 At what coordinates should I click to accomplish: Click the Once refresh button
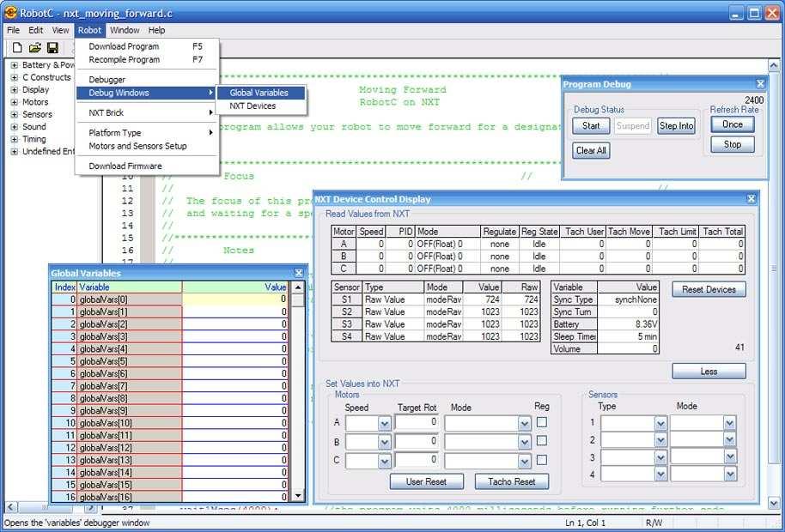click(733, 124)
